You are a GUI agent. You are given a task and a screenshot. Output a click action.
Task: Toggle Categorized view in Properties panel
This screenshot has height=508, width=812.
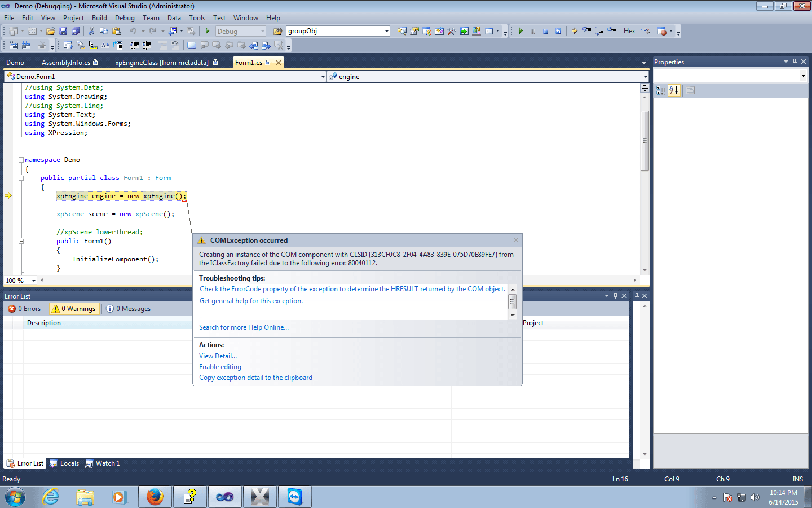(x=661, y=90)
